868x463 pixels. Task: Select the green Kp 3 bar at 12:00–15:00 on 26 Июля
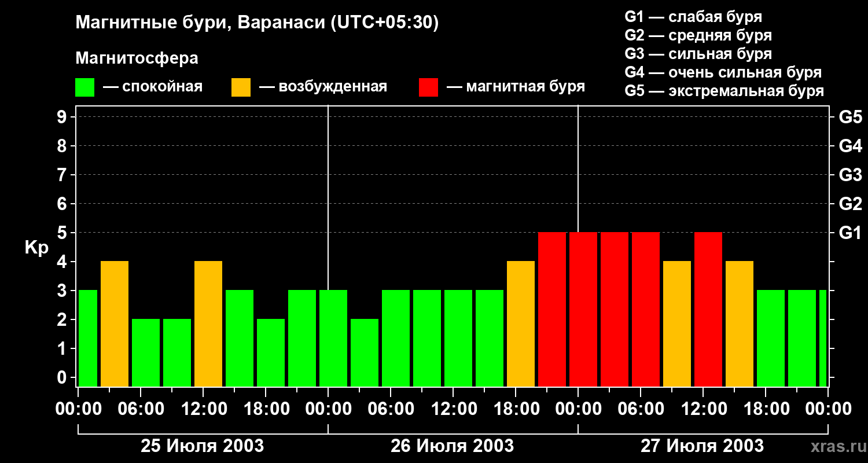point(458,339)
